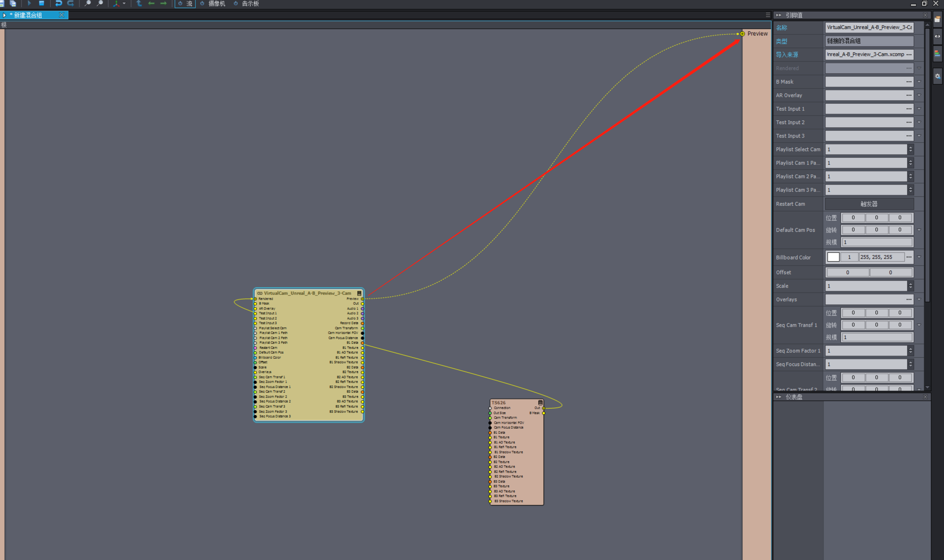Open the gear settings icon in right sidebar

(x=937, y=76)
